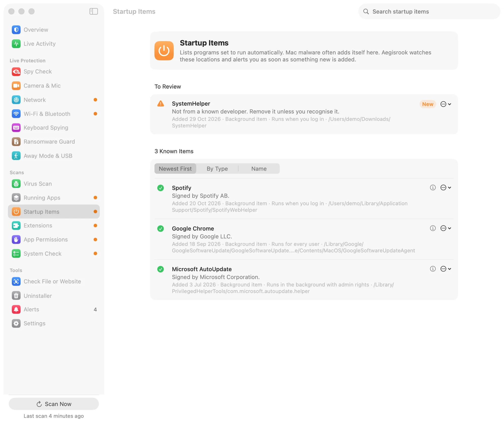This screenshot has width=504, height=427.
Task: Sort known items By Type
Action: 217,169
